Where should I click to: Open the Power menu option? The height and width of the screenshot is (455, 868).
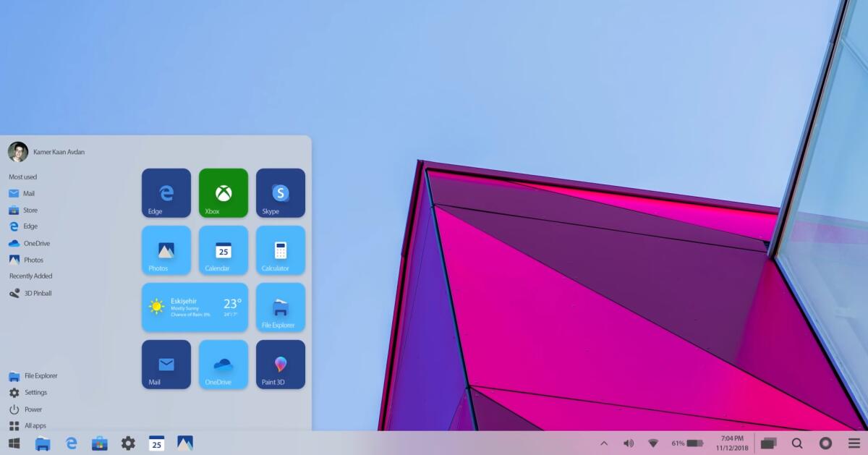(32, 409)
